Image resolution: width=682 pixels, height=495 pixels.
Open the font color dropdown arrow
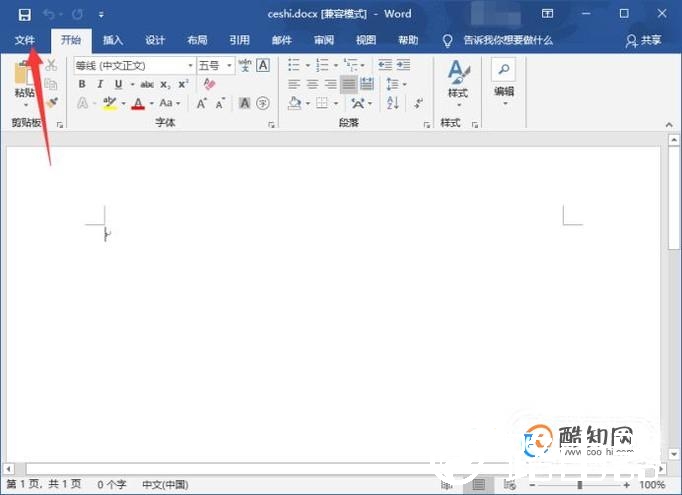tap(152, 104)
